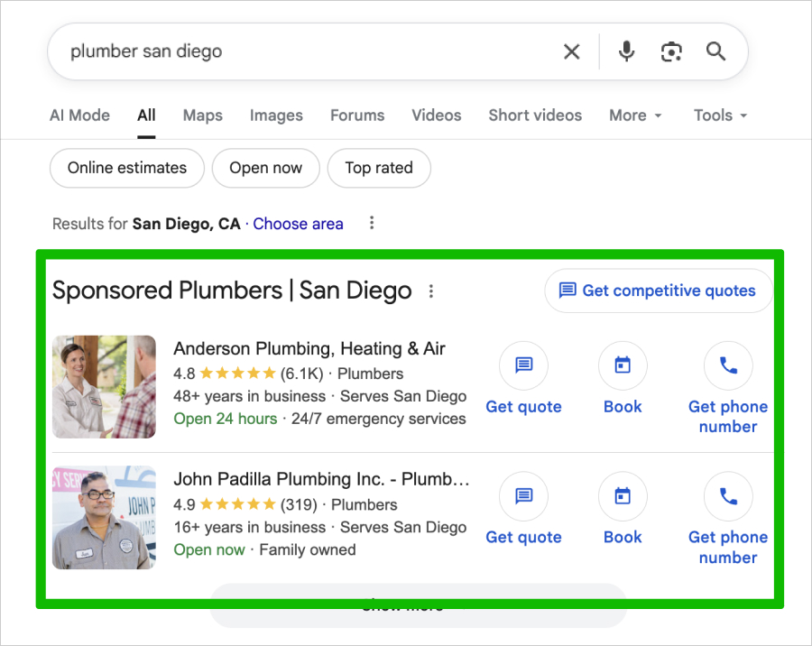The width and height of the screenshot is (812, 646).
Task: Start voice search with the microphone icon
Action: click(627, 51)
